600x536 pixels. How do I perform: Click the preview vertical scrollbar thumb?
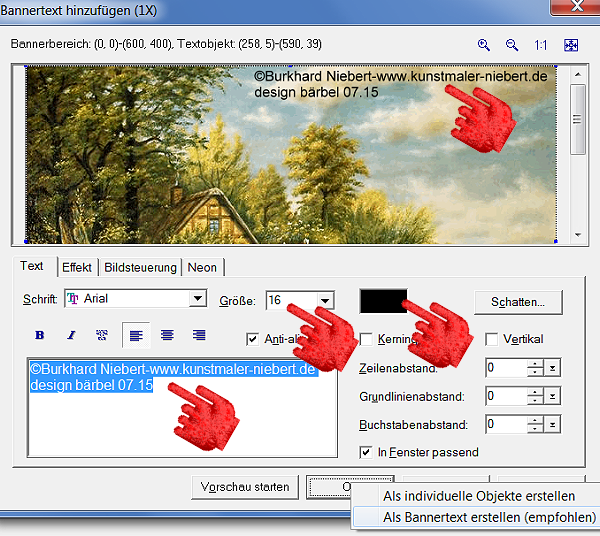point(577,119)
